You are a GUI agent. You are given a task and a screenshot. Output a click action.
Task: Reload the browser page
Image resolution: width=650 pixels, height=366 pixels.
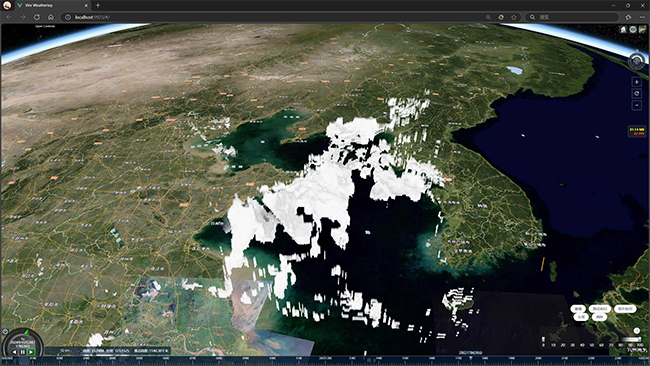(x=37, y=17)
